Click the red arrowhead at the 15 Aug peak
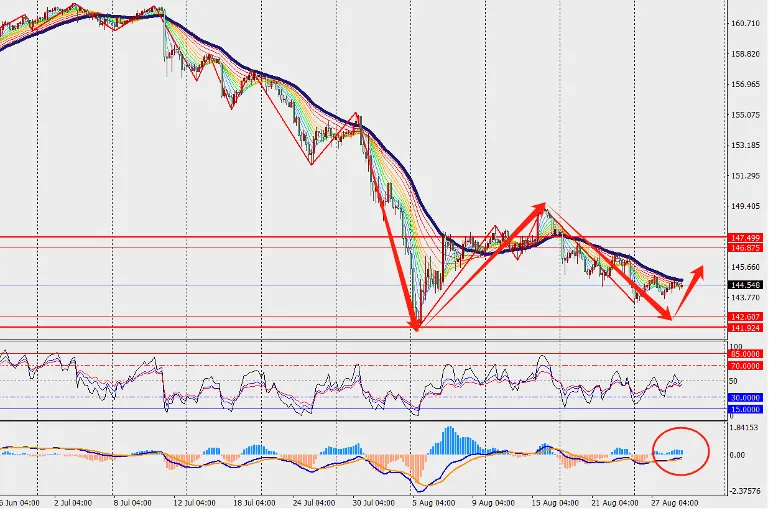Screen dimensions: 770x510 (539, 207)
